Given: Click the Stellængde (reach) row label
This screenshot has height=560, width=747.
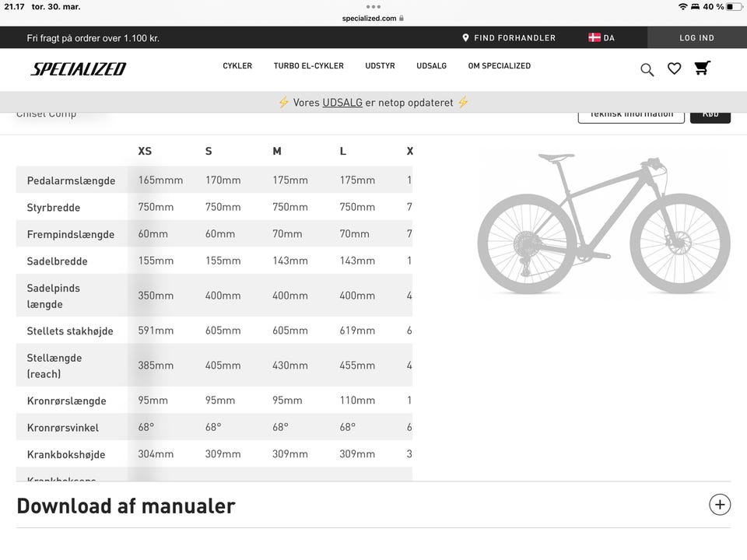Looking at the screenshot, I should [x=54, y=366].
